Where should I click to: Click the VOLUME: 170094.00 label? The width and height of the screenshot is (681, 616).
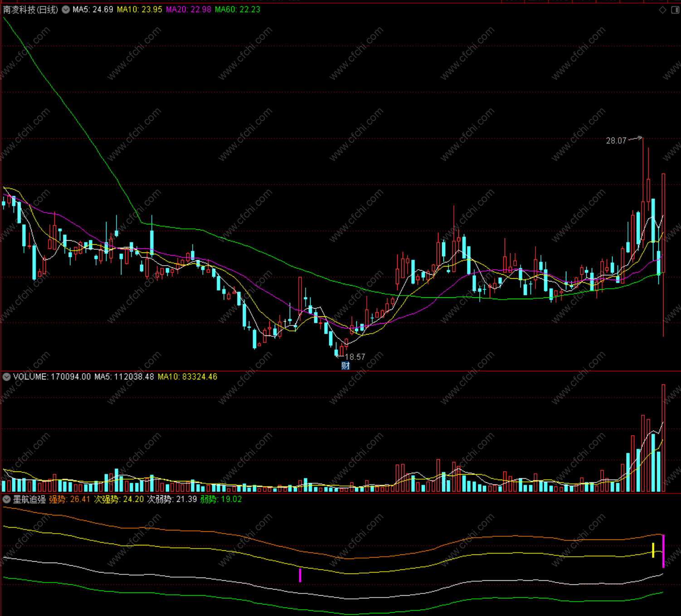pyautogui.click(x=52, y=377)
